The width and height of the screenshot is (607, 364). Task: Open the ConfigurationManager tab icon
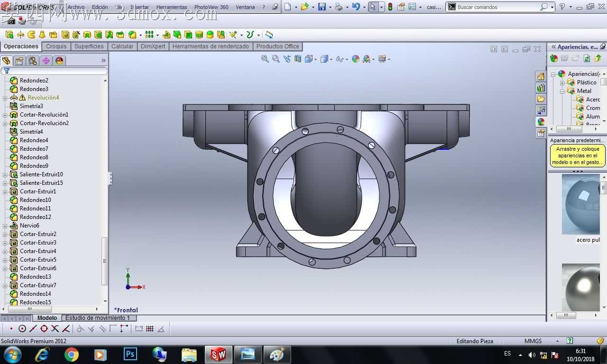[x=33, y=61]
